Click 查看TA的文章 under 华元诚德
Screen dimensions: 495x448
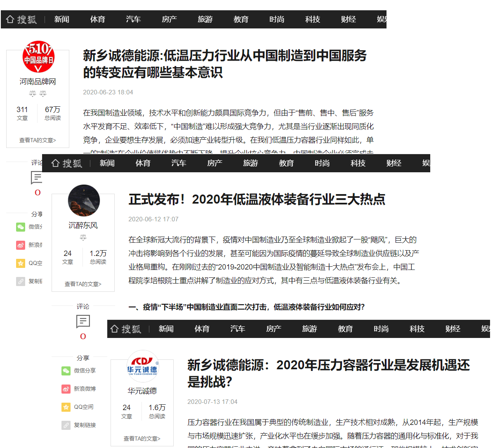click(x=142, y=439)
